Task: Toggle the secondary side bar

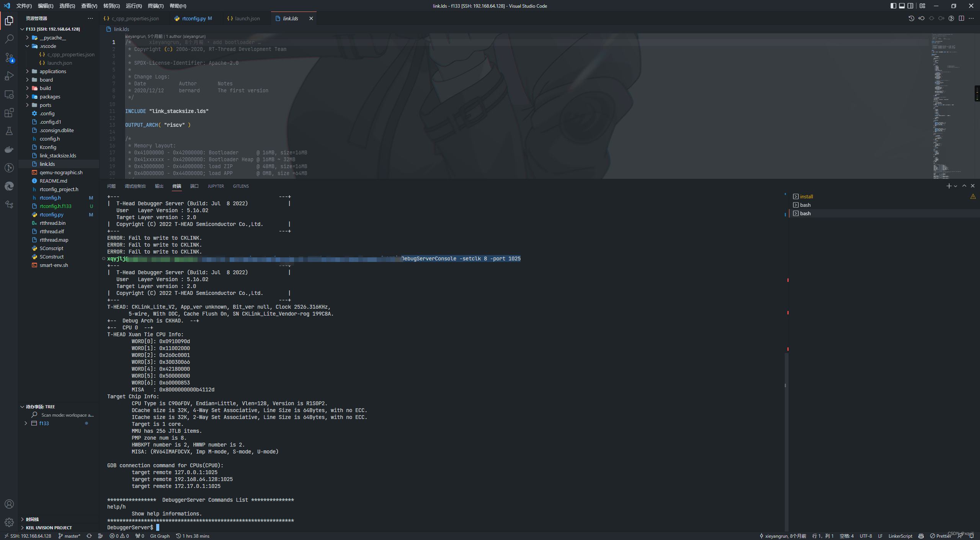Action: click(x=910, y=6)
